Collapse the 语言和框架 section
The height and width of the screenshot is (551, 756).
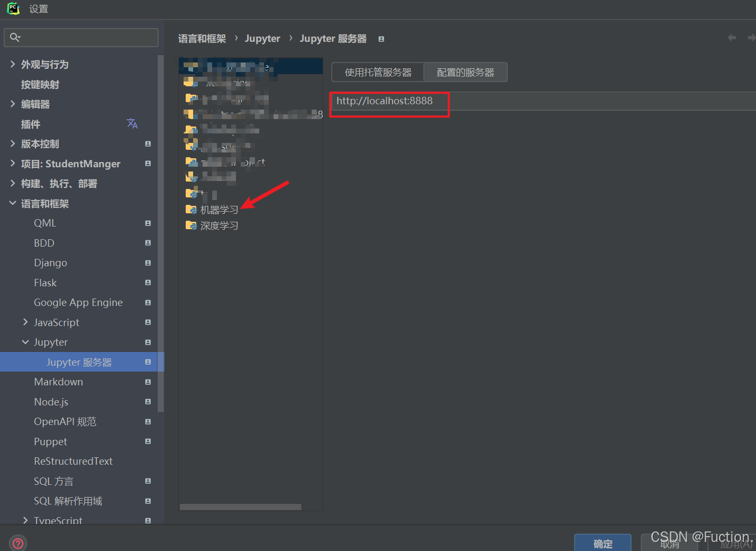tap(13, 203)
